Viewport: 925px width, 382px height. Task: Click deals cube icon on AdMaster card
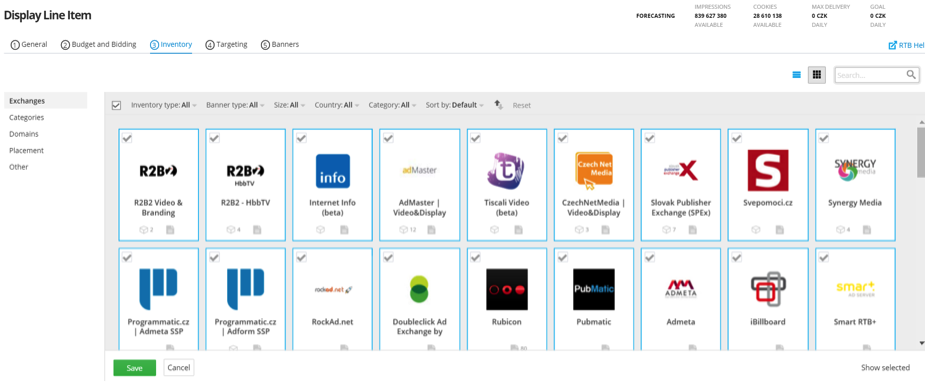(x=404, y=230)
